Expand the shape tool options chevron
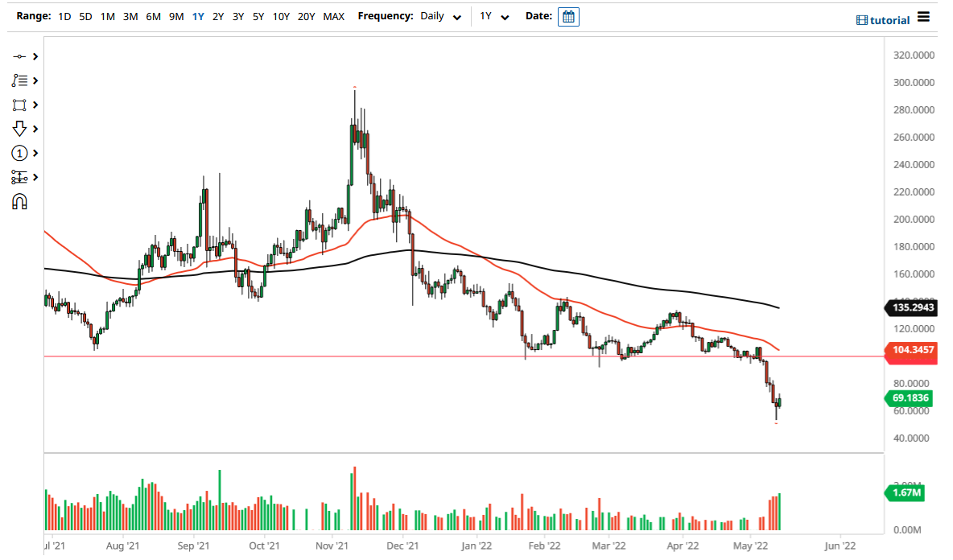Screen dimensions: 953x560 [x=34, y=105]
